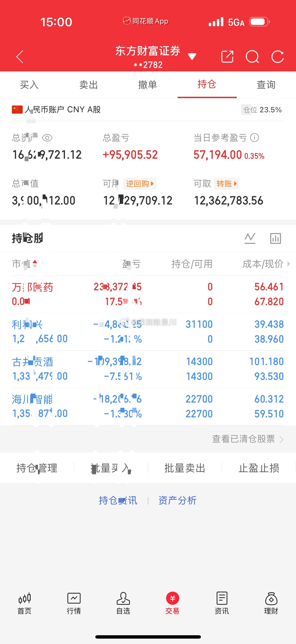Viewport: 296px width, 644px height.
Task: Open the 利和兴 holding row
Action: click(148, 332)
